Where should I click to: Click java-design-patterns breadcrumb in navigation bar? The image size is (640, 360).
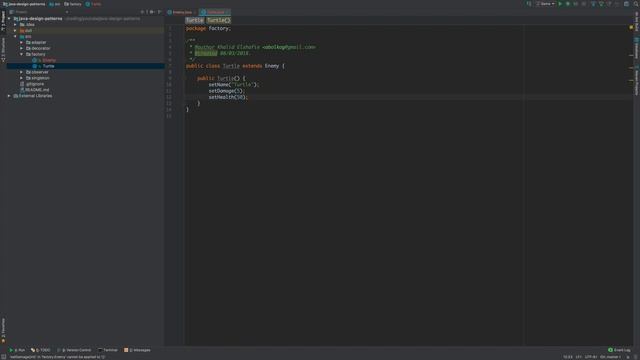24,4
